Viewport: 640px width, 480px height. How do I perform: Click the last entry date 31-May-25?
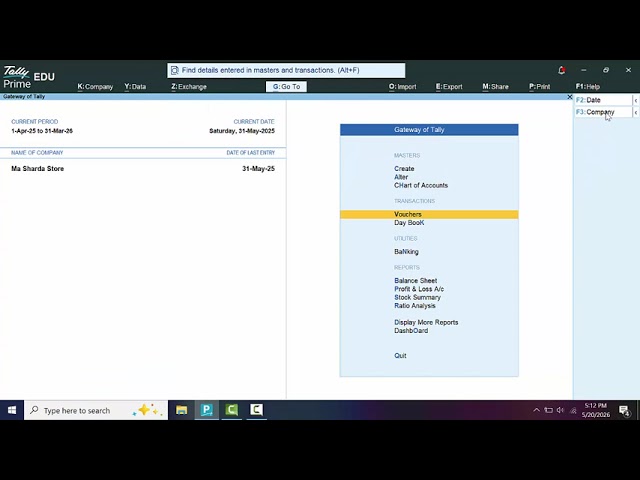tap(258, 169)
